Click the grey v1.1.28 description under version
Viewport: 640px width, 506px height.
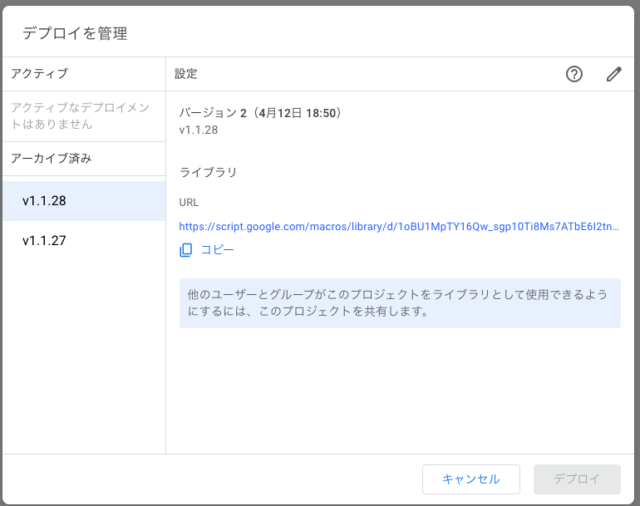[x=198, y=130]
